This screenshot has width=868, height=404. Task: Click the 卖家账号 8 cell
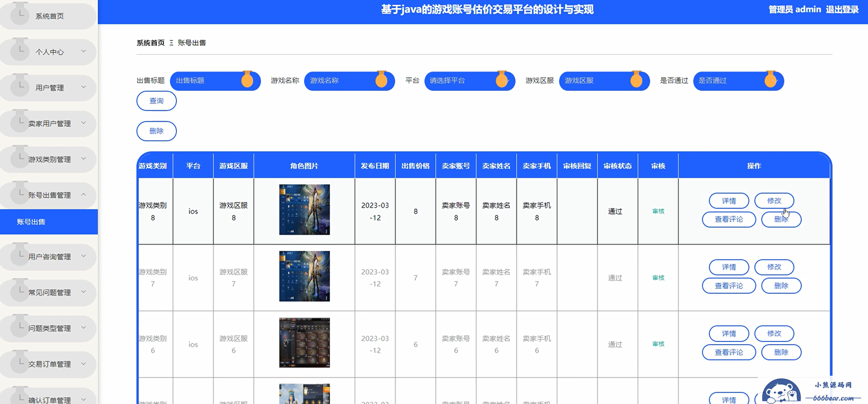(x=456, y=211)
